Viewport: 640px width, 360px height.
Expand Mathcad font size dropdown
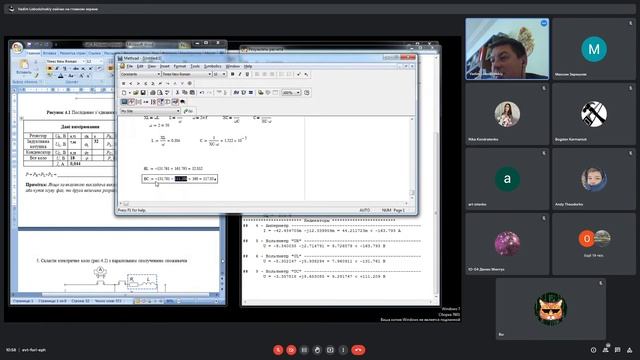[x=224, y=74]
